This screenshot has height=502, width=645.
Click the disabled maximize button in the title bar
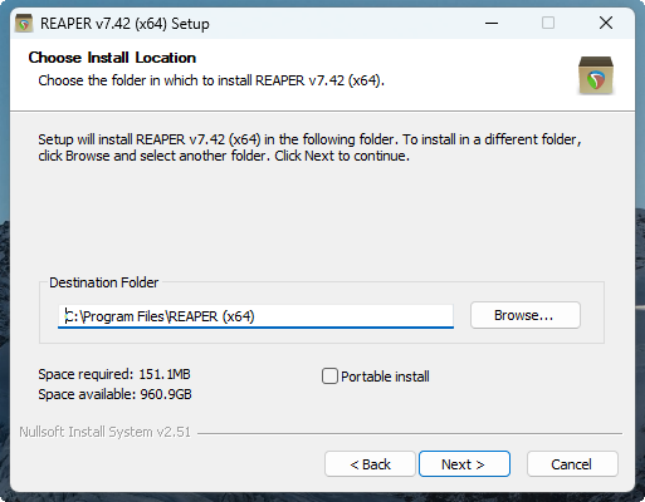[x=548, y=23]
